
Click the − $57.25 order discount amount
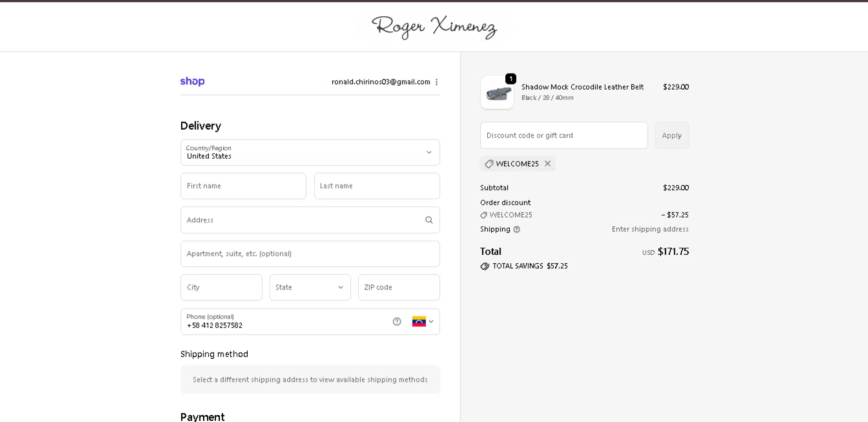[675, 215]
